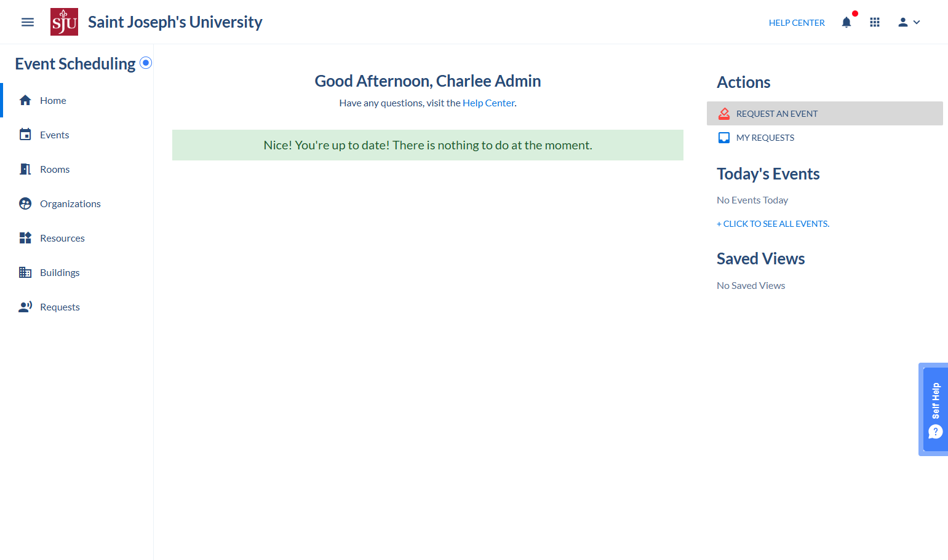This screenshot has width=948, height=560.
Task: Open Buildings from the sidebar
Action: (x=77, y=272)
